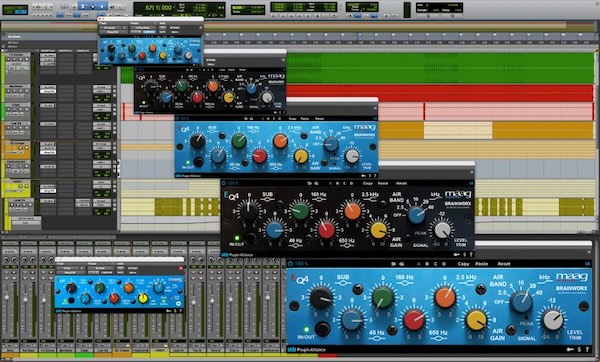Click white LEVEL TRIM knob in mid-size blue EQ4

352,156
